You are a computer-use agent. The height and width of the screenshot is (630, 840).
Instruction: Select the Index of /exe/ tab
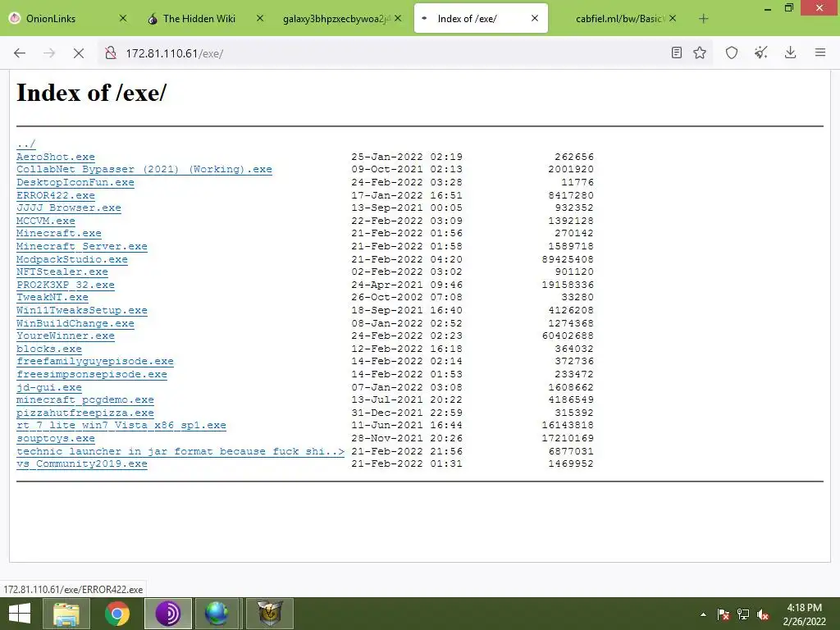click(481, 18)
